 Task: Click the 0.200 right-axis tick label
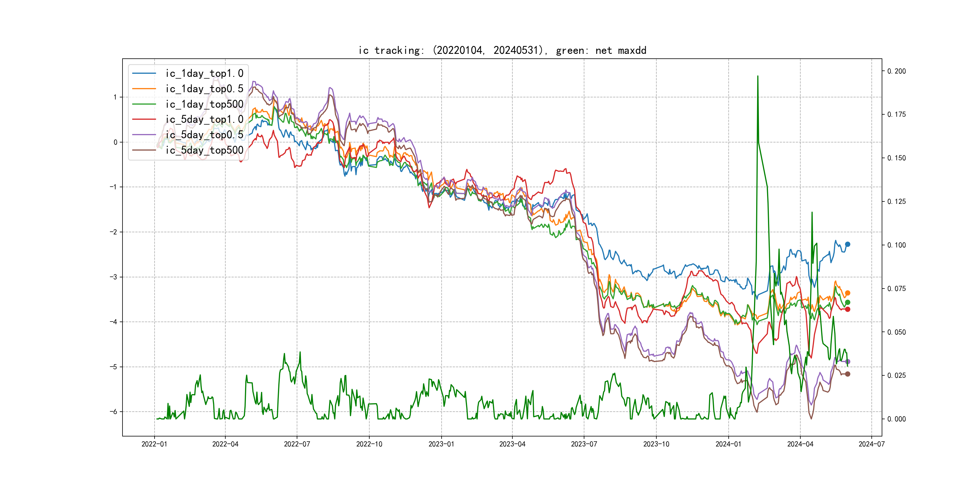pyautogui.click(x=896, y=71)
